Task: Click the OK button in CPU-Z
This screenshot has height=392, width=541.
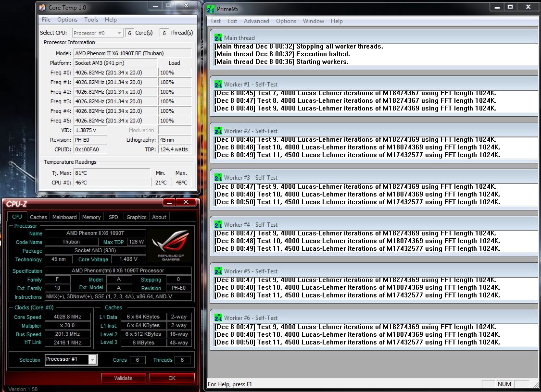Action: 172,378
